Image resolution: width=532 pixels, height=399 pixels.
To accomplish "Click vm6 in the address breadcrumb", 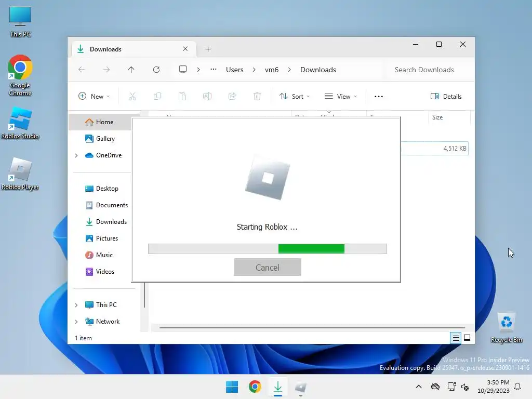I will pyautogui.click(x=272, y=70).
